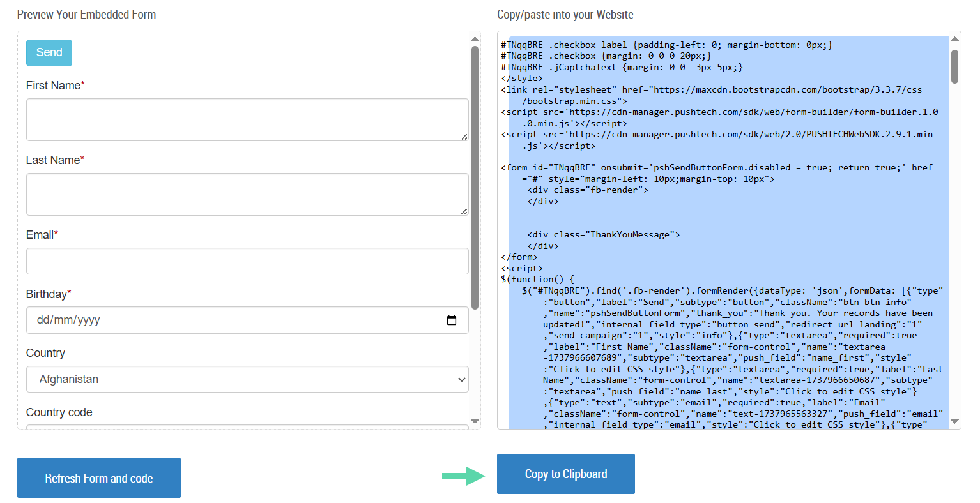Click the 'Country code' field label

pyautogui.click(x=59, y=412)
